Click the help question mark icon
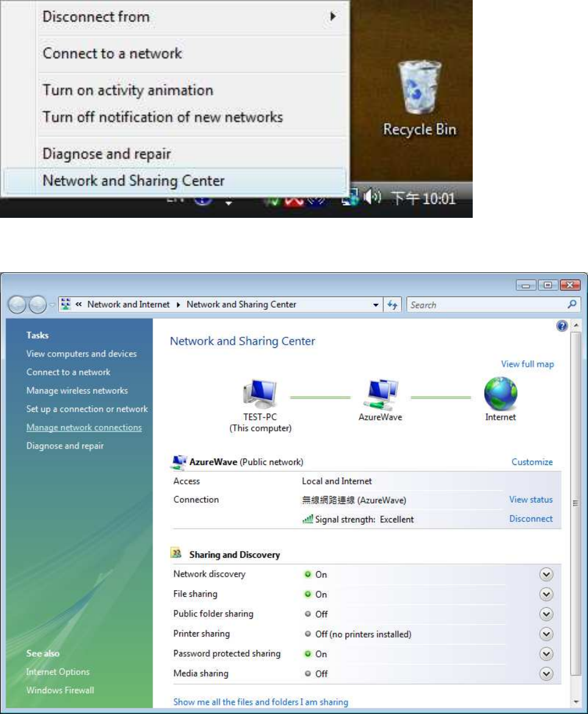The width and height of the screenshot is (588, 714). pyautogui.click(x=562, y=326)
